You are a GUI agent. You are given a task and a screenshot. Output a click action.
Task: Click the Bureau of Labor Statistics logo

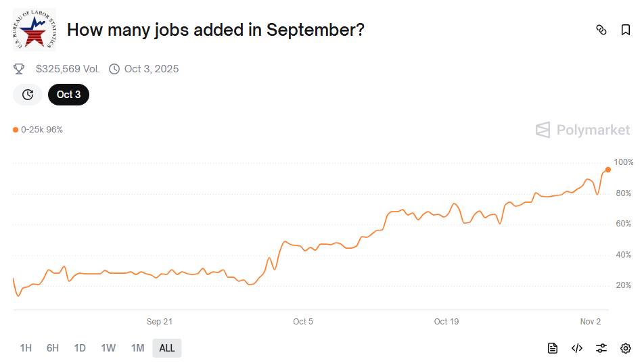click(x=34, y=30)
